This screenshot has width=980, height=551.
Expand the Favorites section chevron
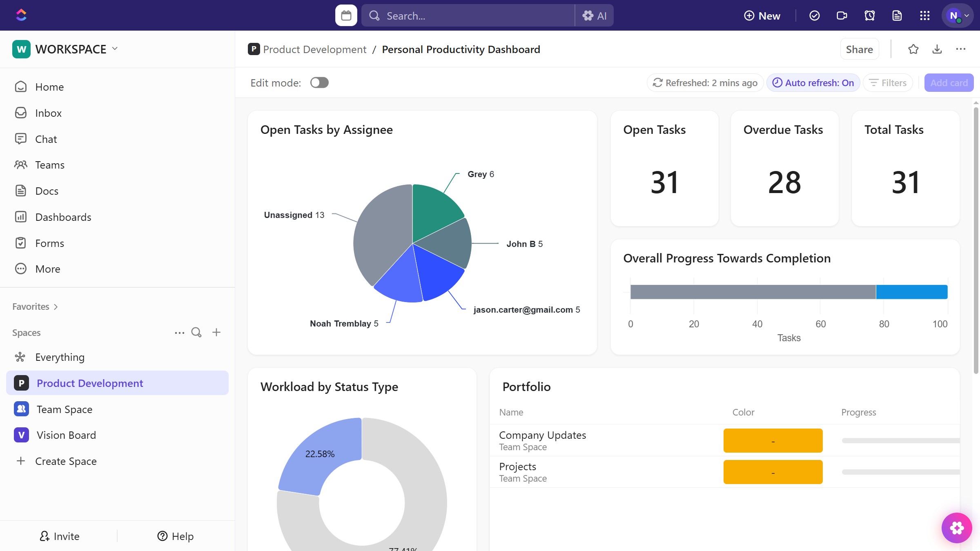(x=56, y=307)
